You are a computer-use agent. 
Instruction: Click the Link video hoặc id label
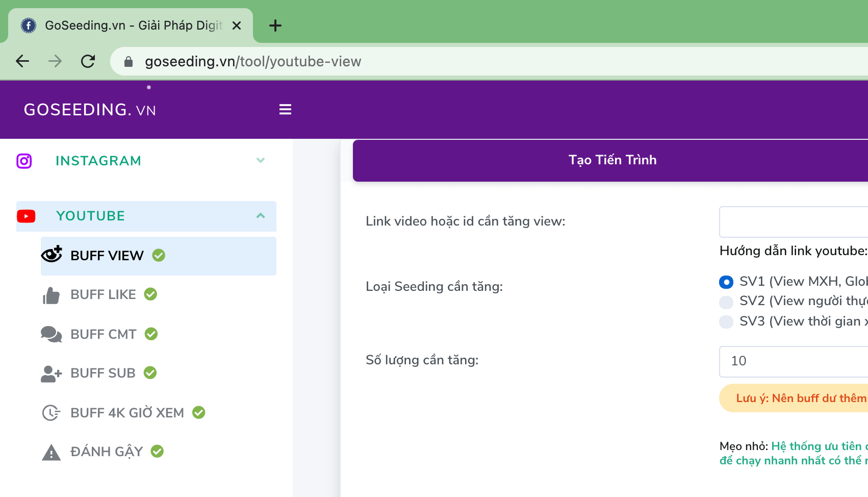[x=466, y=221]
